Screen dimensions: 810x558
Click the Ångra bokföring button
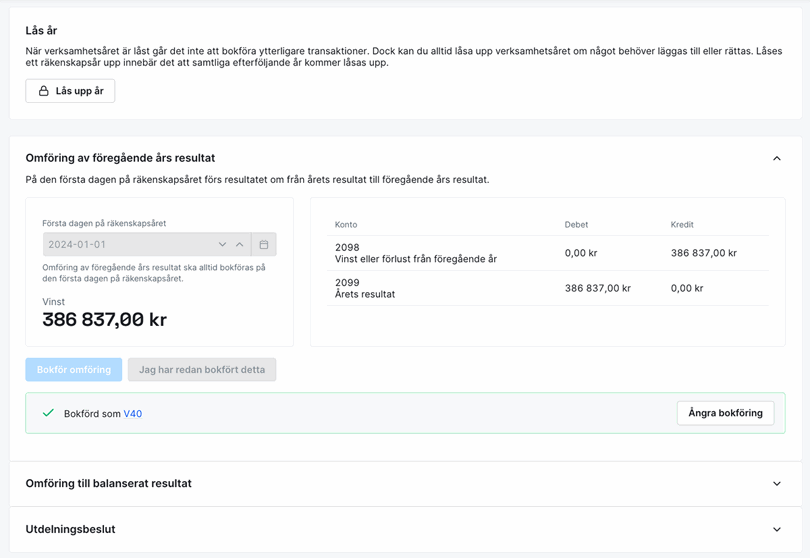(x=725, y=413)
